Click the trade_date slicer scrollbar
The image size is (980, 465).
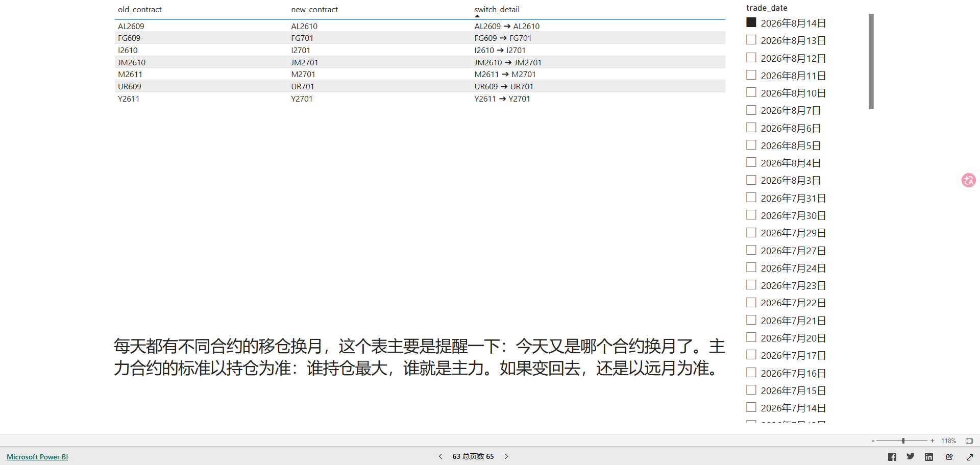871,61
